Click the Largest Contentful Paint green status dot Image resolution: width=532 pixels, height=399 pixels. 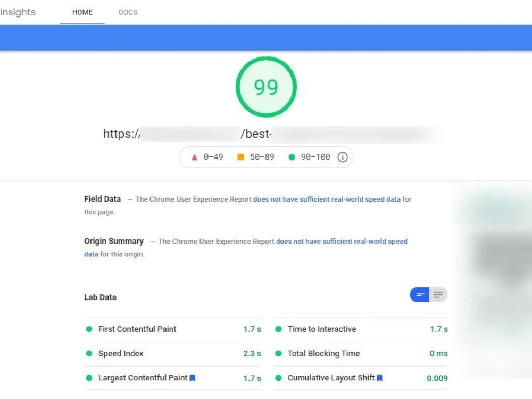click(x=89, y=378)
